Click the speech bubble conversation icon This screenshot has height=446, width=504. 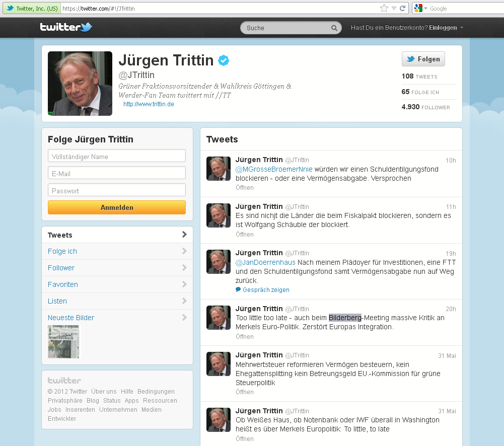(x=238, y=289)
